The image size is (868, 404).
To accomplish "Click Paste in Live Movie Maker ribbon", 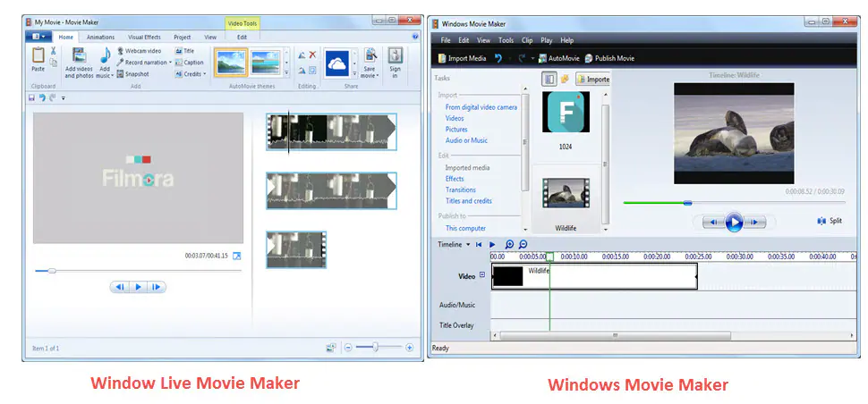I will coord(38,60).
